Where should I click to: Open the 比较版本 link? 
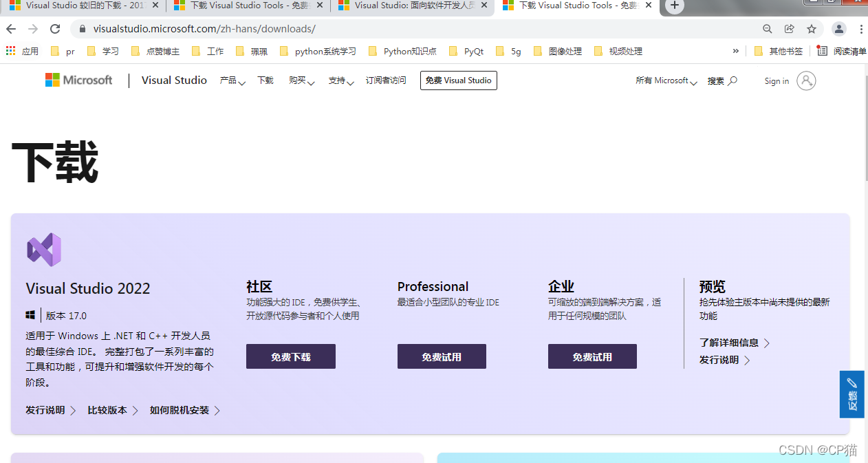point(113,410)
